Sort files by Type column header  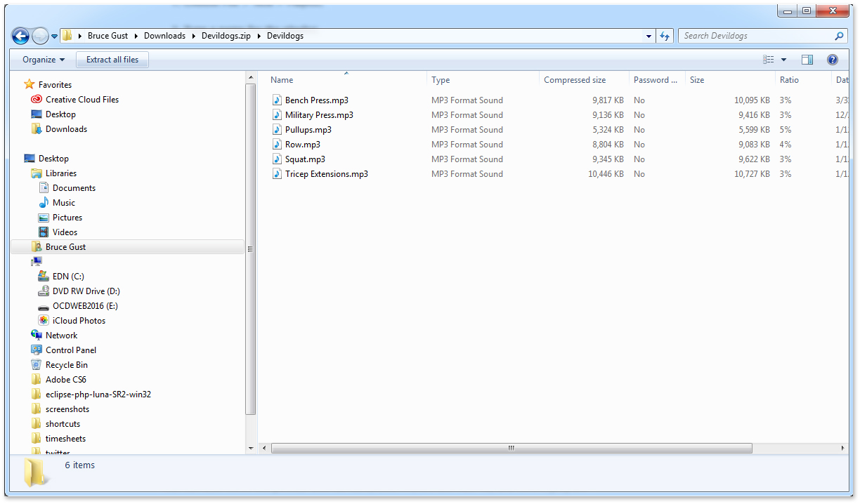441,80
